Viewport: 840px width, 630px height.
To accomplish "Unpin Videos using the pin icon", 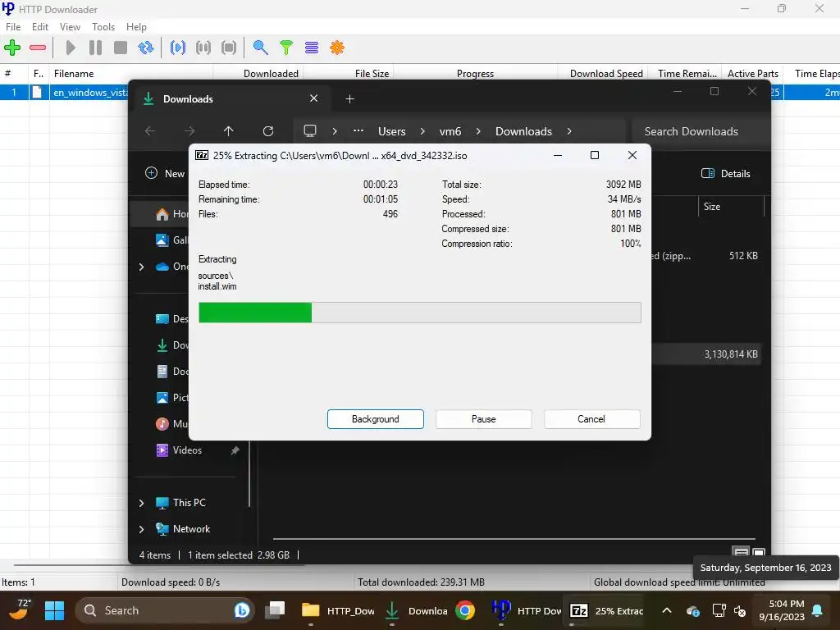I will [235, 450].
